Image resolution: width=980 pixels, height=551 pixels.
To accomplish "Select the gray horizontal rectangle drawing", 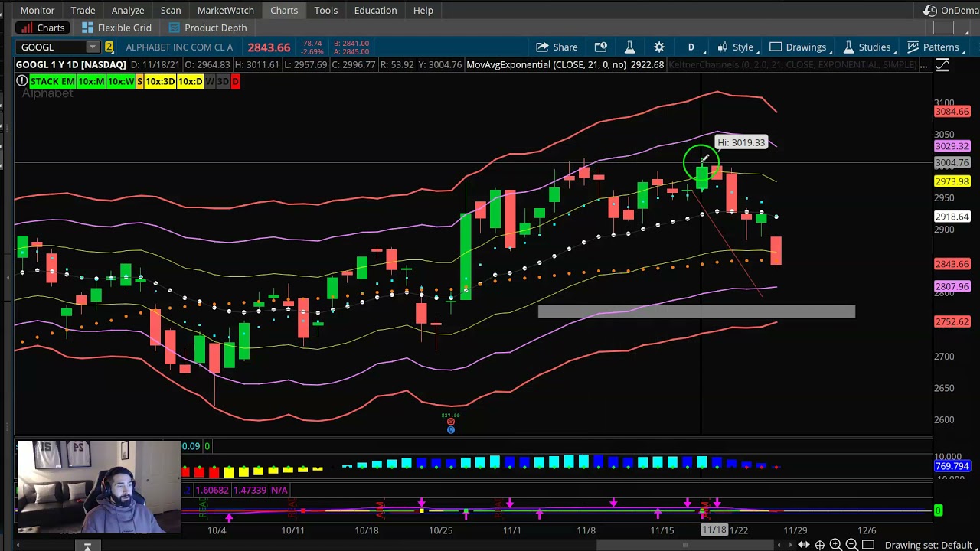I will click(697, 311).
